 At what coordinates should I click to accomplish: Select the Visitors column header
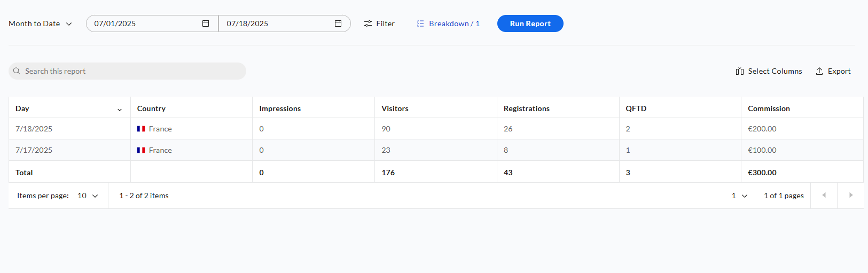coord(395,108)
